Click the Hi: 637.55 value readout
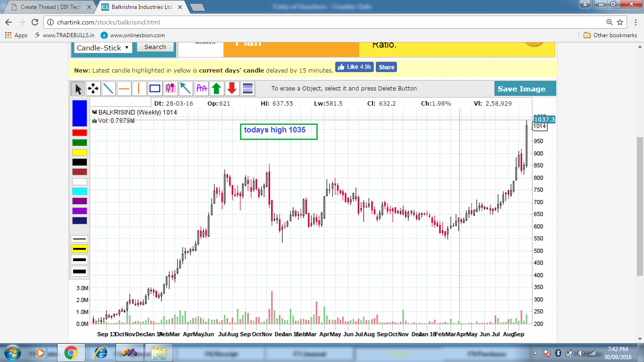This screenshot has width=644, height=362. (x=277, y=103)
